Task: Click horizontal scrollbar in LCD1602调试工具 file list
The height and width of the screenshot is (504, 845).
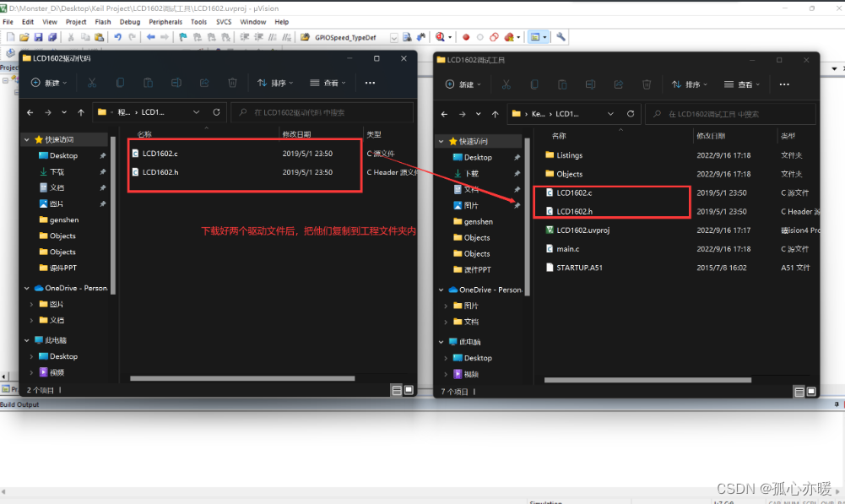Action: click(x=647, y=380)
